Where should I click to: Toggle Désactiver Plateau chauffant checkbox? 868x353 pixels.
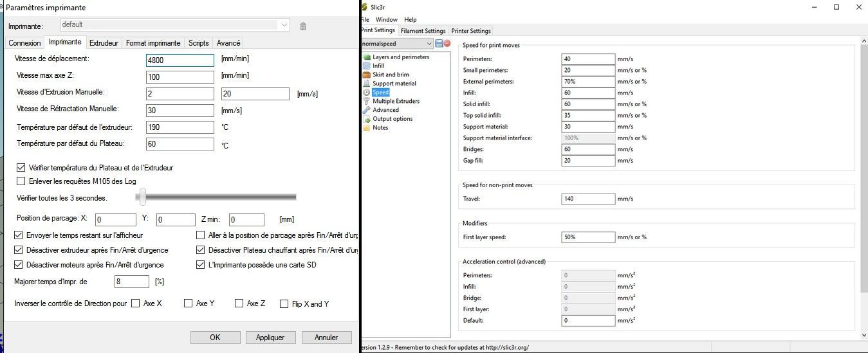pyautogui.click(x=200, y=250)
